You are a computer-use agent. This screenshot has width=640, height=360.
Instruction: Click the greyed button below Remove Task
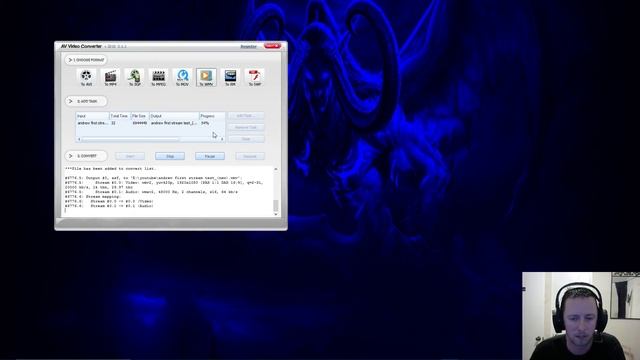point(246,139)
